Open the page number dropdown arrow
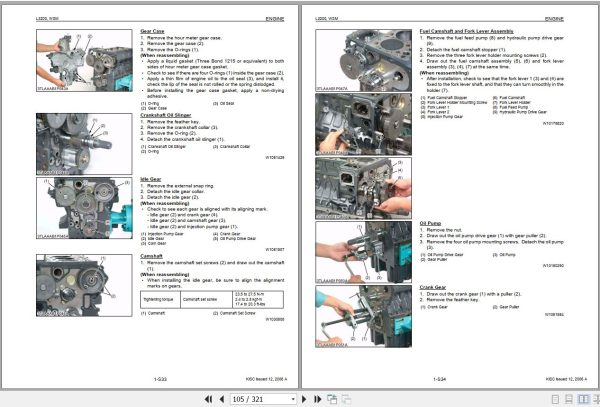The image size is (600, 407). 293,399
